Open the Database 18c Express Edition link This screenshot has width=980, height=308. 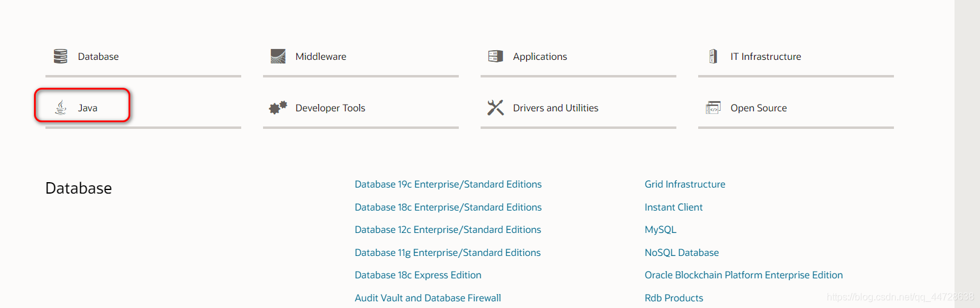[418, 275]
